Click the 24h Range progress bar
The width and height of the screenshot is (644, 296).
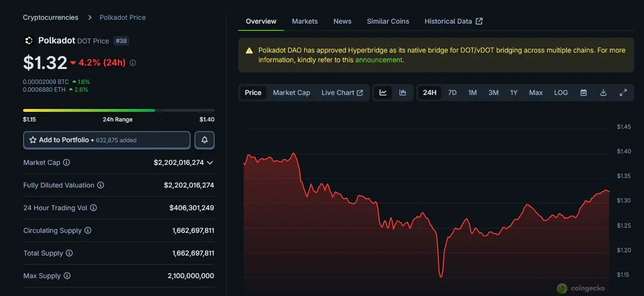click(119, 110)
